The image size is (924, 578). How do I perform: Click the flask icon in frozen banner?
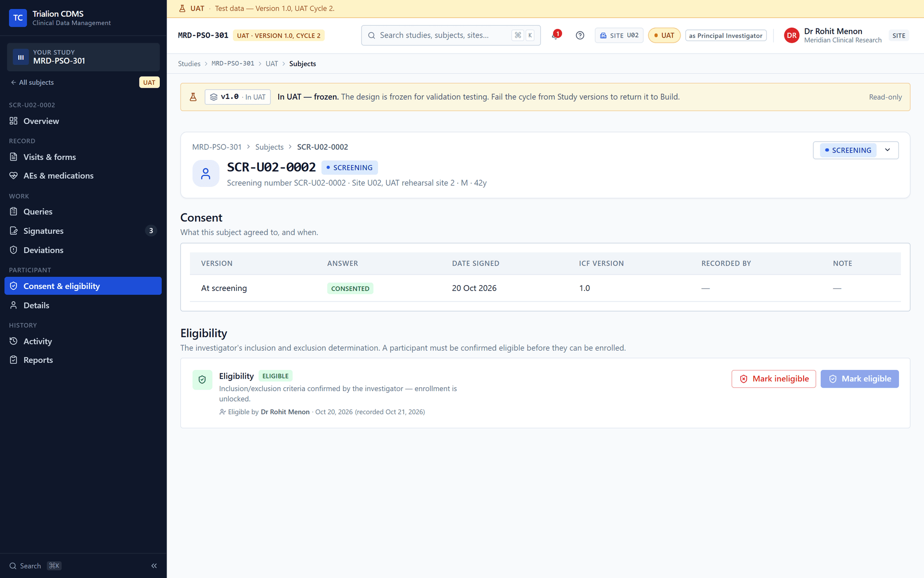pos(193,97)
